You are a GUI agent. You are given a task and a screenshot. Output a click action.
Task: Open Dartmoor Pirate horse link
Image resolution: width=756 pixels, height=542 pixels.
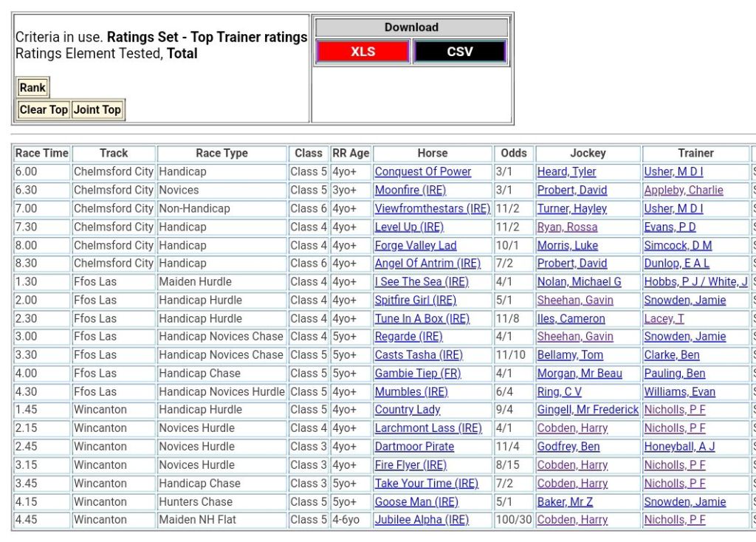click(x=414, y=447)
